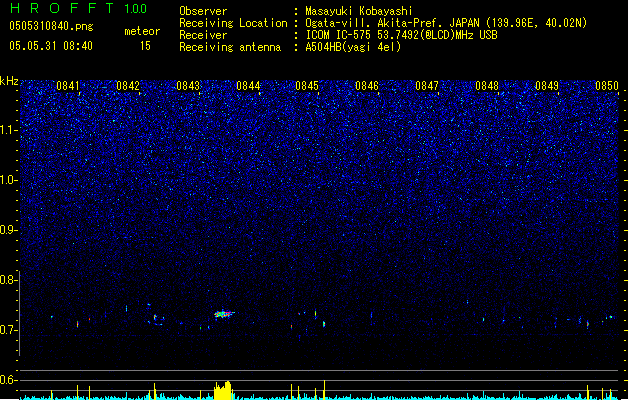Click the kHz axis unit label
Screen dimensions: 629x400
tap(9, 81)
